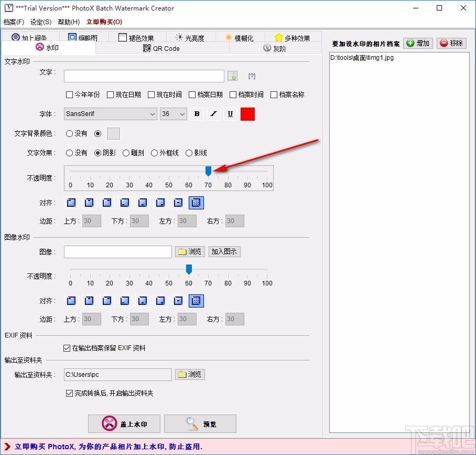Select the colored text background radio button
476x455 pixels.
point(98,133)
